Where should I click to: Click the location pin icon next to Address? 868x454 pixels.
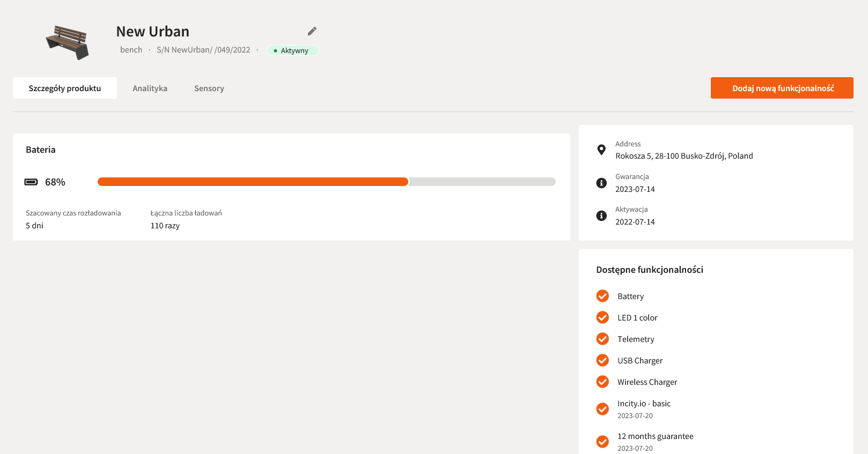point(601,150)
